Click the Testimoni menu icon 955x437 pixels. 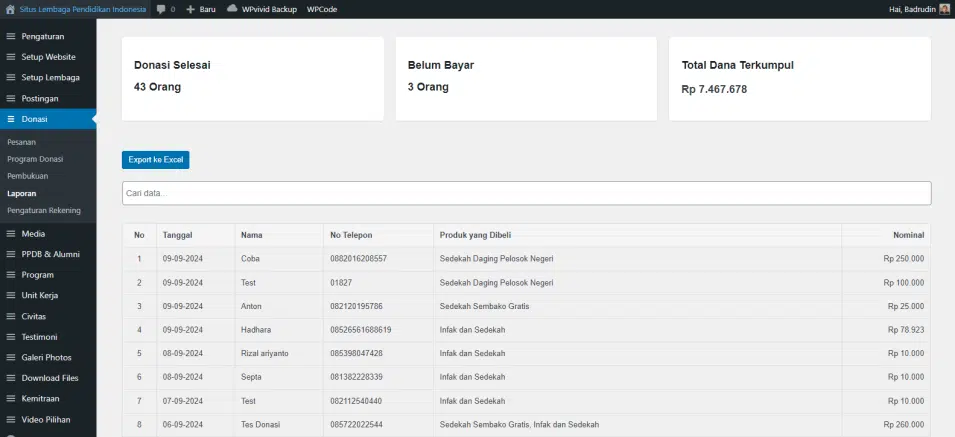[11, 337]
